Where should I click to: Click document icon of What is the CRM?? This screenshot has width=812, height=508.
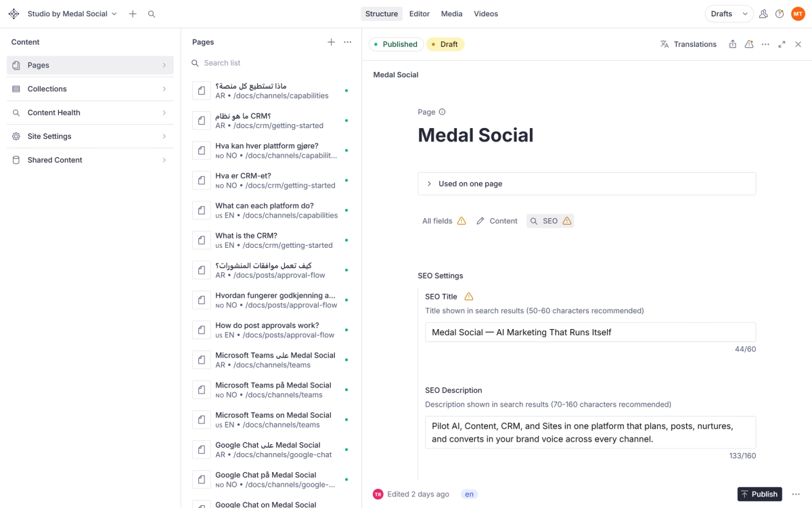click(202, 240)
